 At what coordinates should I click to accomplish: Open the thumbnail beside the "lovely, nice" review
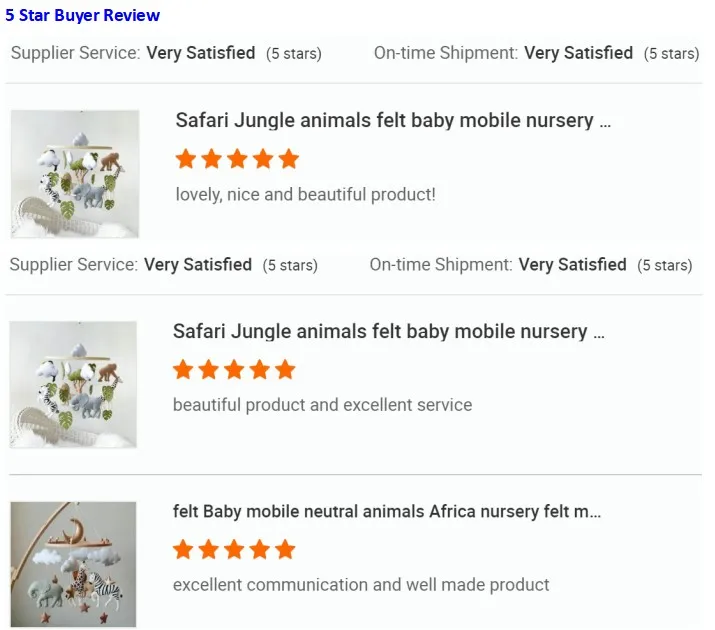[x=75, y=174]
